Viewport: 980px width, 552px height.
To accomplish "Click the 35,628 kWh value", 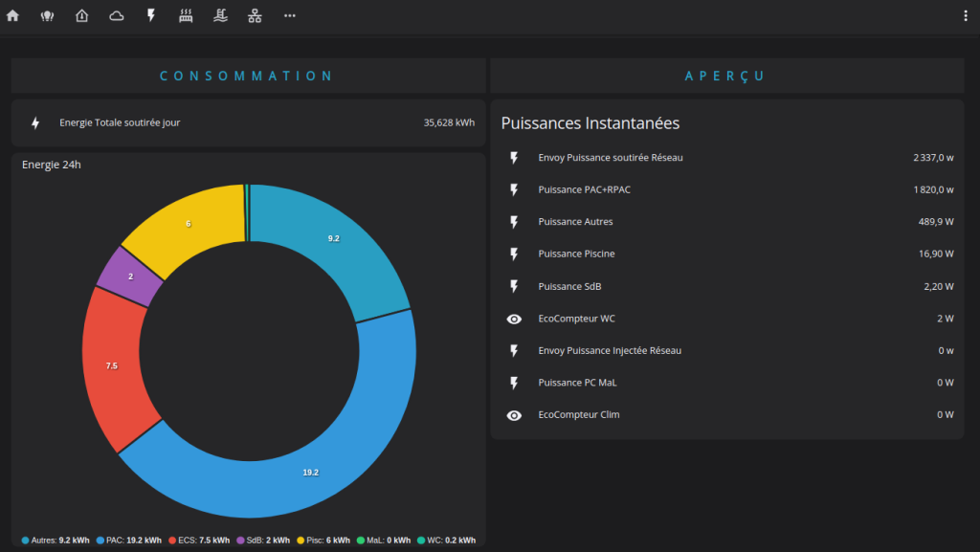I will click(x=449, y=123).
